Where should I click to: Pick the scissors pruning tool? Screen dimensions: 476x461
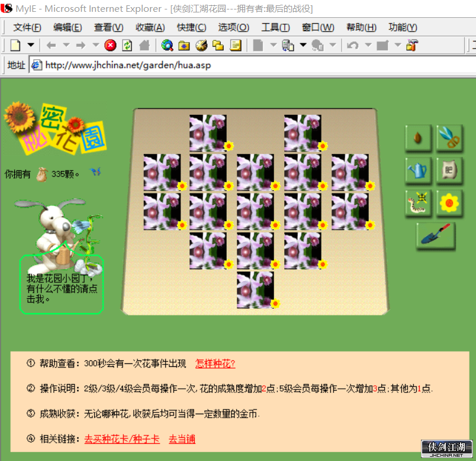[449, 138]
